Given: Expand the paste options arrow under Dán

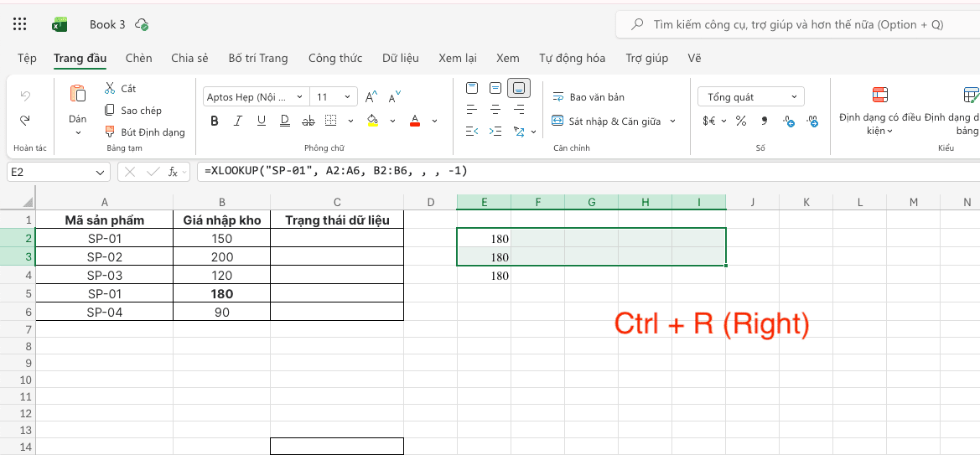Looking at the screenshot, I should (x=78, y=133).
